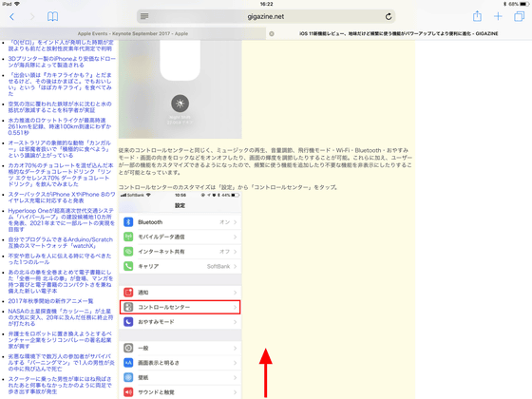Open Safari bookmarks book icon
The width and height of the screenshot is (532, 399).
click(52, 17)
